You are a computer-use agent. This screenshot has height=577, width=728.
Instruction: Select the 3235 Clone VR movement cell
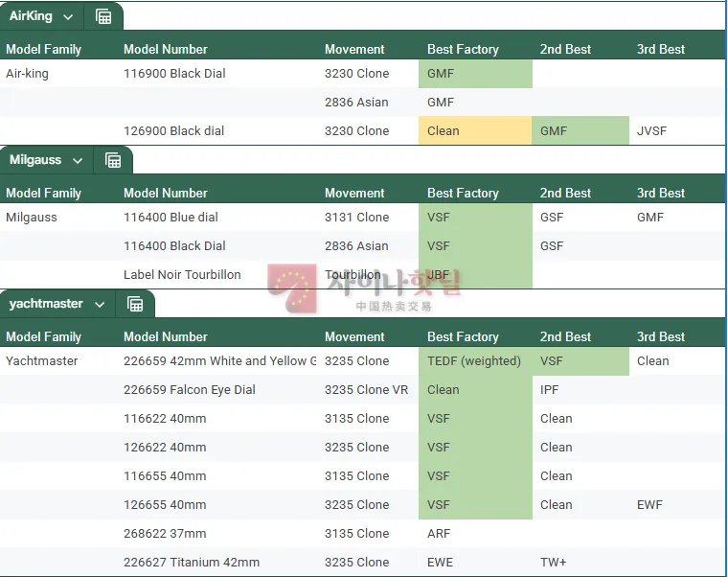pyautogui.click(x=366, y=390)
